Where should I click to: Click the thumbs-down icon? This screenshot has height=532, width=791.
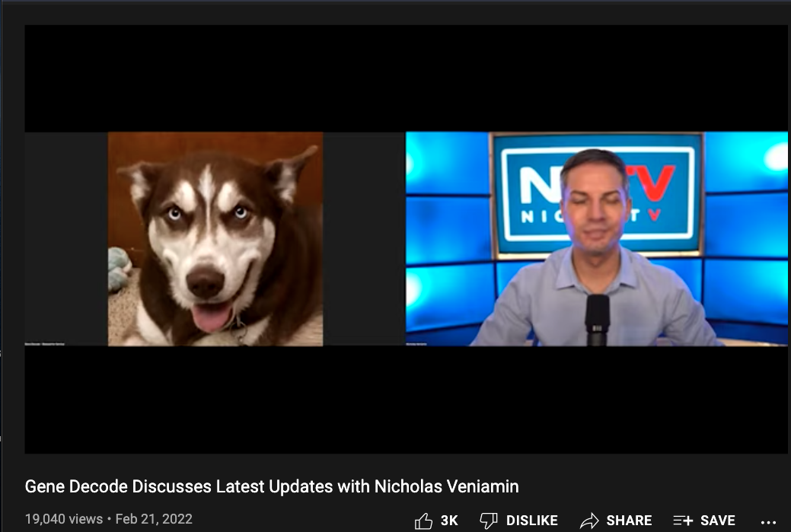pyautogui.click(x=489, y=521)
